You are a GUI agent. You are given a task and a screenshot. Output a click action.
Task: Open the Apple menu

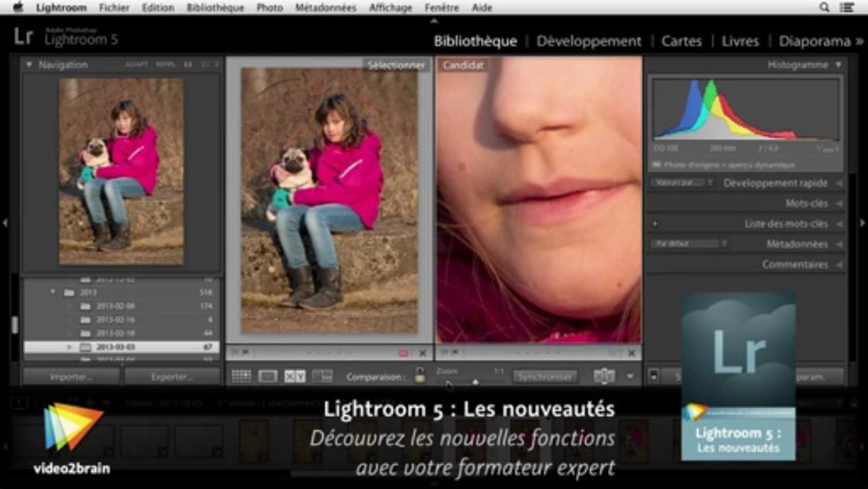(x=18, y=7)
